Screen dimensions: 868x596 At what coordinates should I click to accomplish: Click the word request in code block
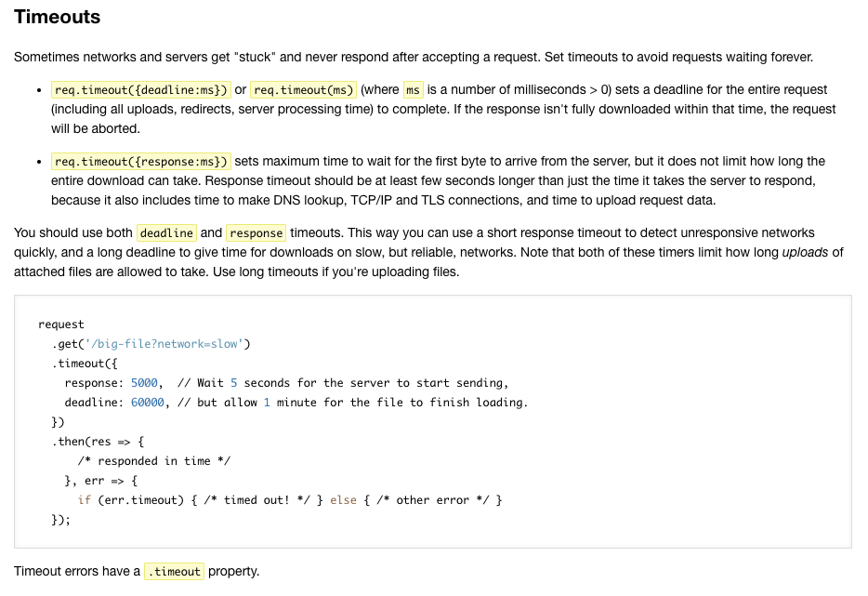(x=61, y=324)
